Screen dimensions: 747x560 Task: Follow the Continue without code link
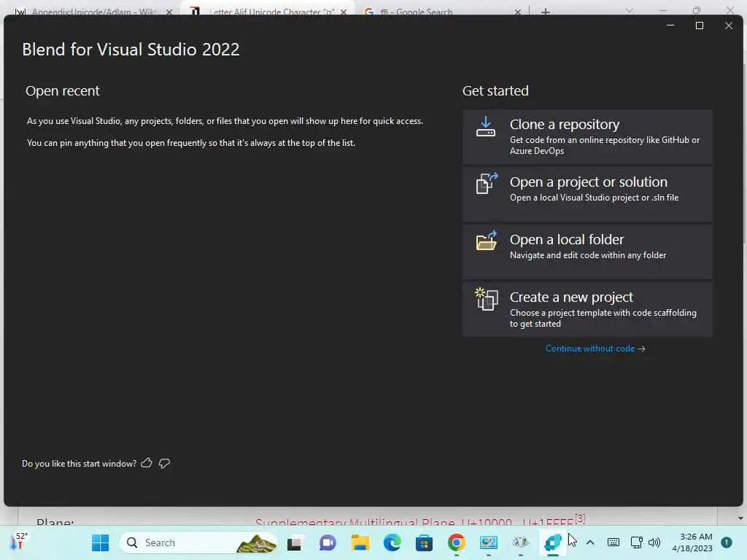[595, 349]
